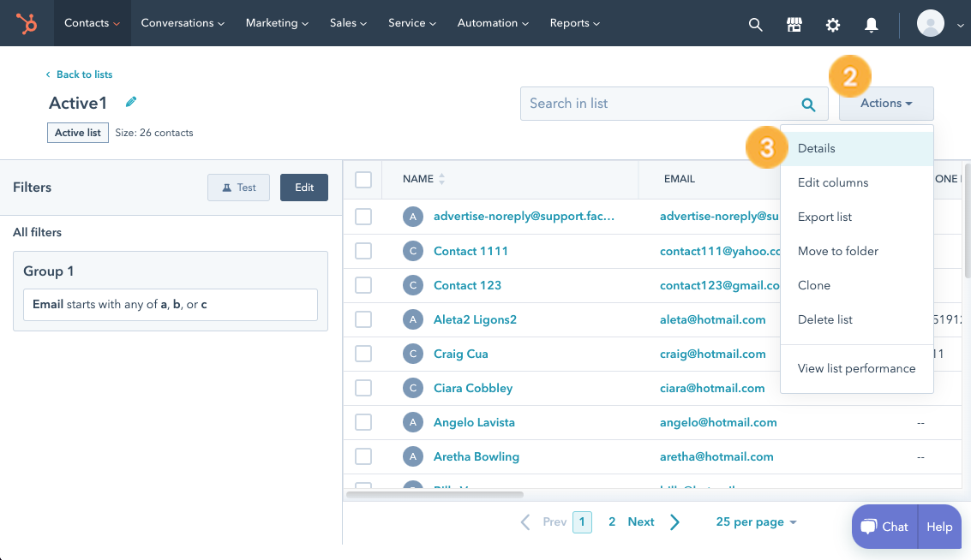Open the Chat widget
This screenshot has width=971, height=560.
coord(885,527)
